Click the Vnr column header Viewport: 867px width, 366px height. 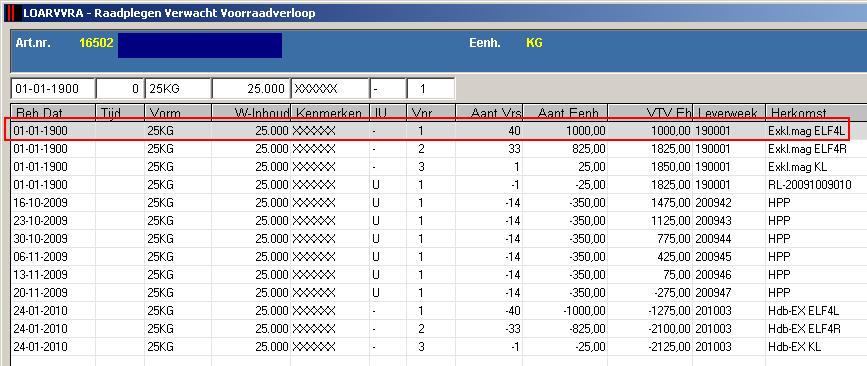pos(431,112)
